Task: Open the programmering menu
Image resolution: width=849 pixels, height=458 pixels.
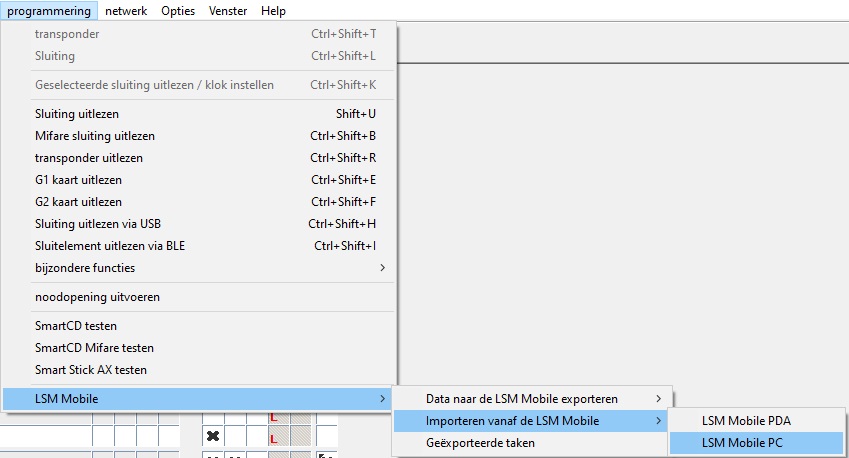Action: pyautogui.click(x=48, y=11)
